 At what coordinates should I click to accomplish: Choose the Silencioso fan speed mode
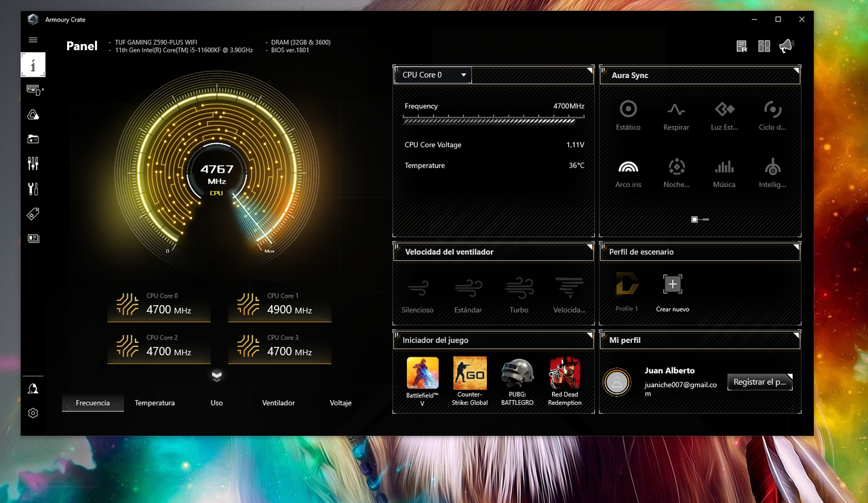pyautogui.click(x=418, y=295)
